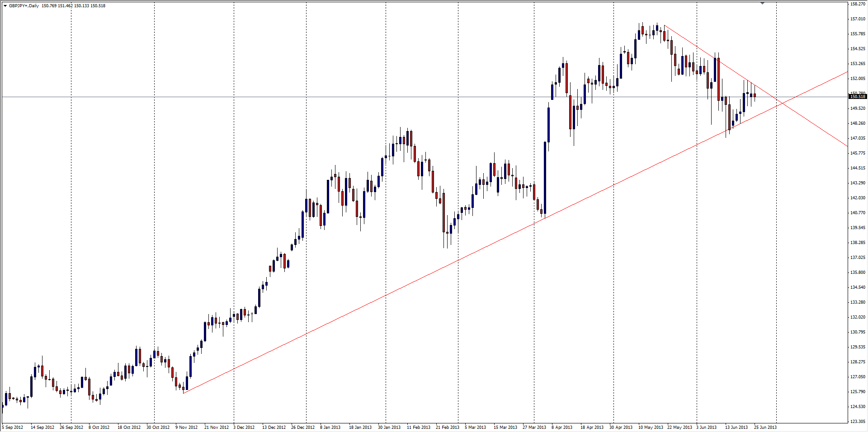Click the 149.520 price scale label

858,108
